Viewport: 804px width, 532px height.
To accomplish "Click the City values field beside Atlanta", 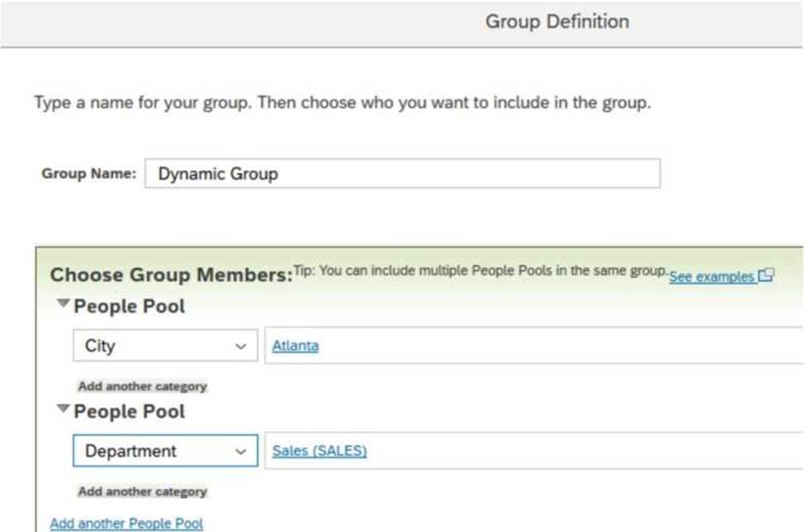I will 534,346.
